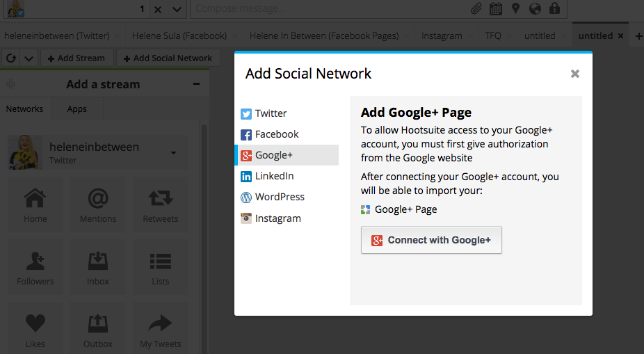The width and height of the screenshot is (644, 354).
Task: Open the heleneinbetween Twitter profile dropdown
Action: (173, 153)
